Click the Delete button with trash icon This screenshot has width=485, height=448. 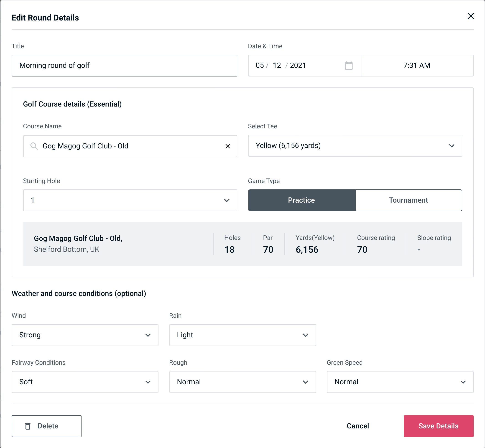pos(47,426)
